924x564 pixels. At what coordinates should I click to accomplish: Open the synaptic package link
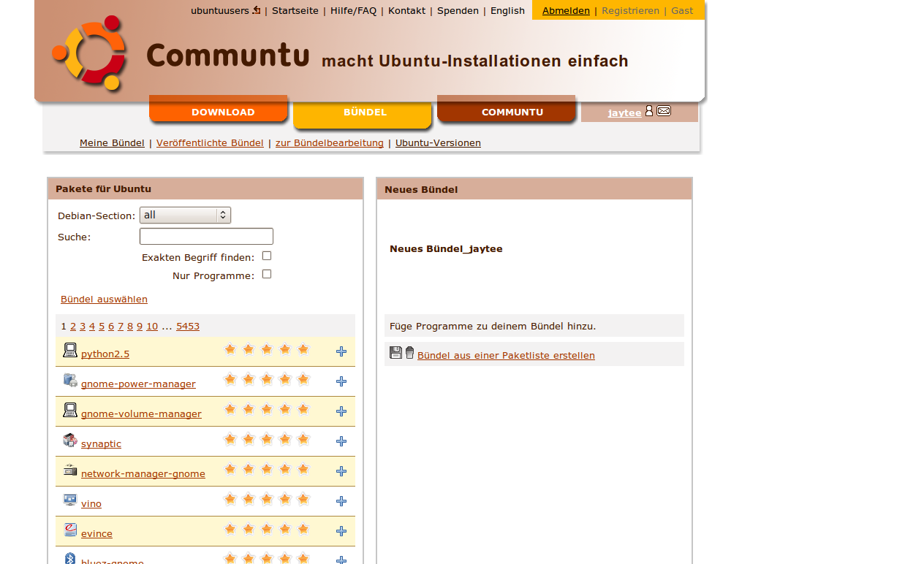pos(101,443)
